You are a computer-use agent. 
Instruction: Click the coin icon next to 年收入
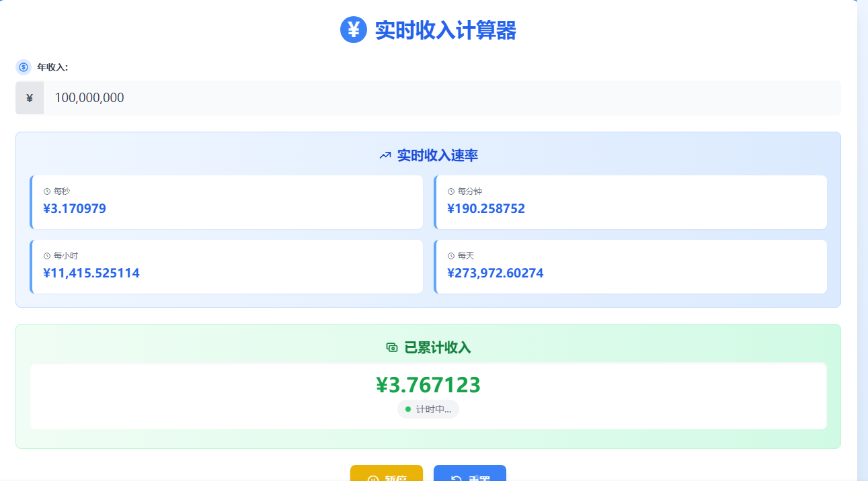(24, 67)
